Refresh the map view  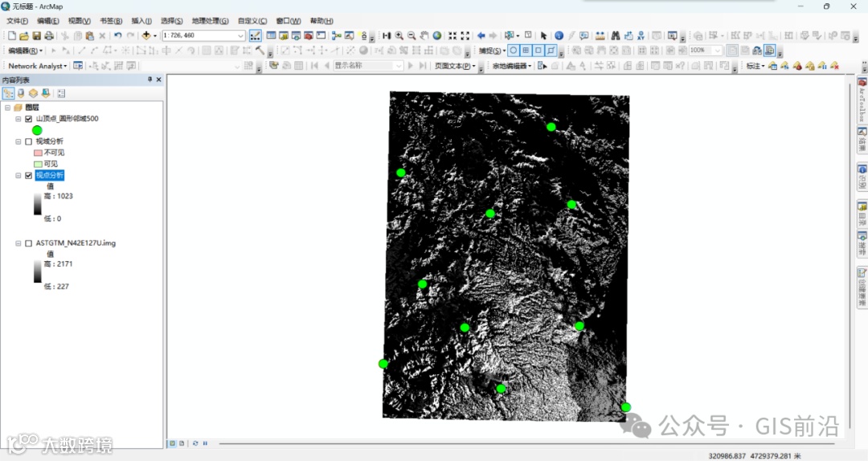195,444
